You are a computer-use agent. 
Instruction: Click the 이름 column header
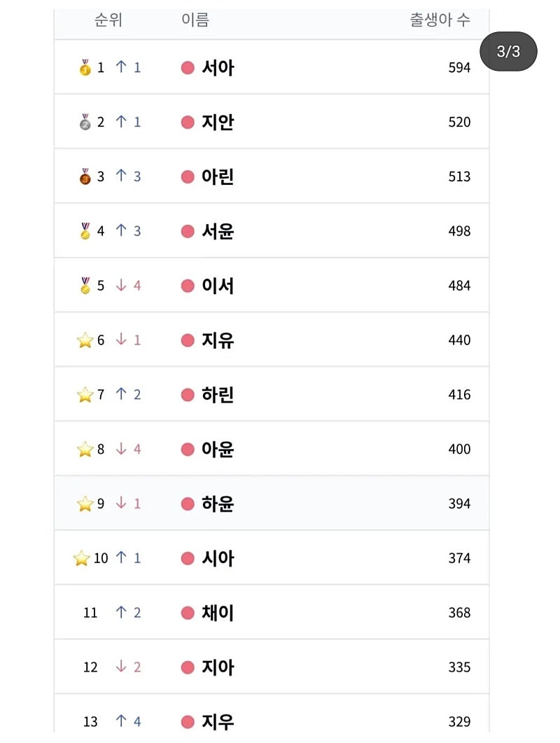(195, 20)
